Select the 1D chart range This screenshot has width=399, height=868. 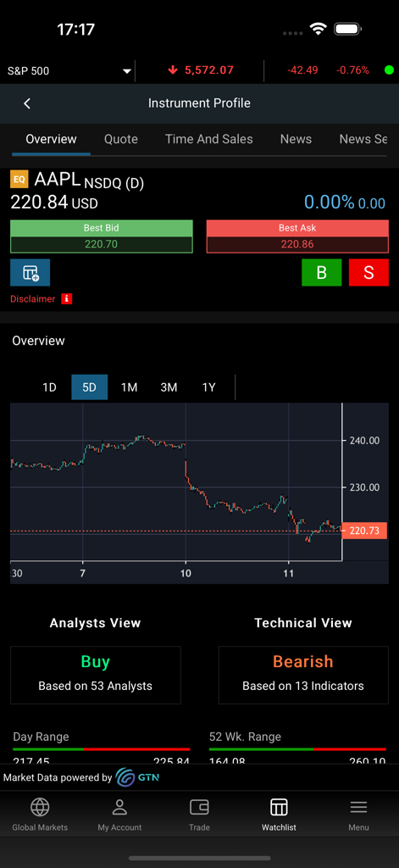[x=50, y=387]
